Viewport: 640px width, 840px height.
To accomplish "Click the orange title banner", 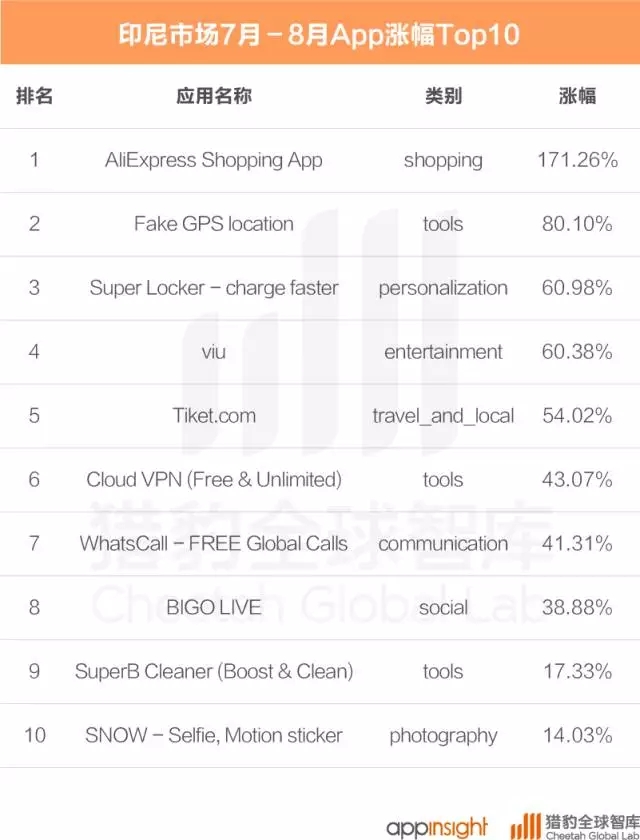I will pos(320,32).
